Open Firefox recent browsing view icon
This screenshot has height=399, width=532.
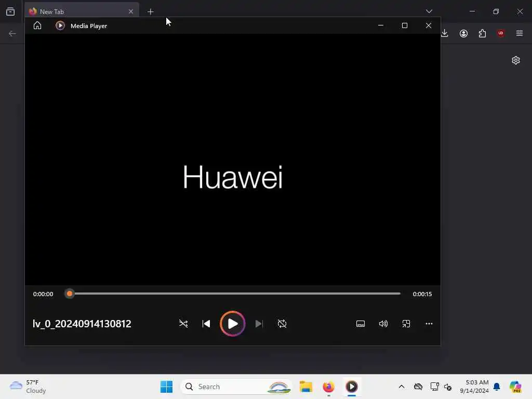(10, 11)
